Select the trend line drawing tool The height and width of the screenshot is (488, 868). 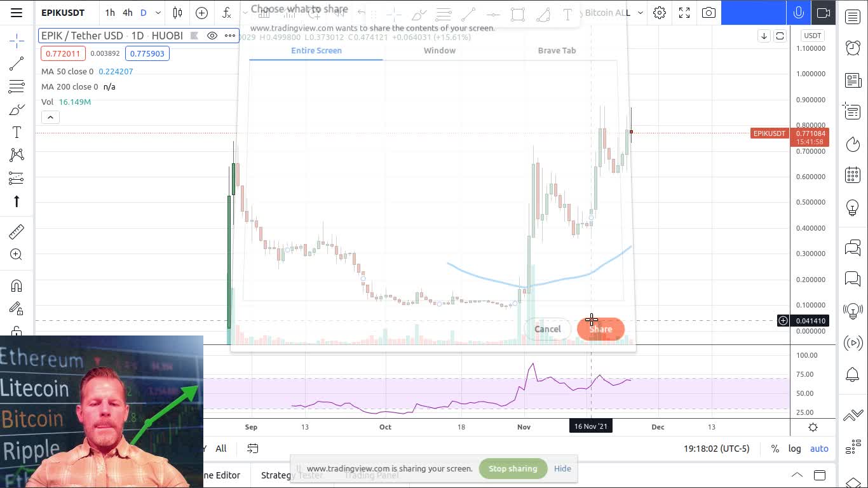coord(17,64)
